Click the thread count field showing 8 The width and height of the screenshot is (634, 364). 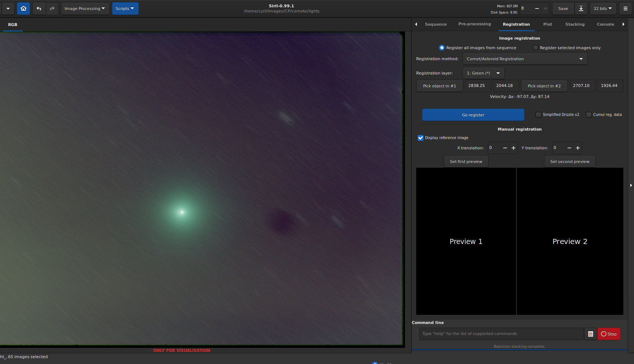[526, 8]
